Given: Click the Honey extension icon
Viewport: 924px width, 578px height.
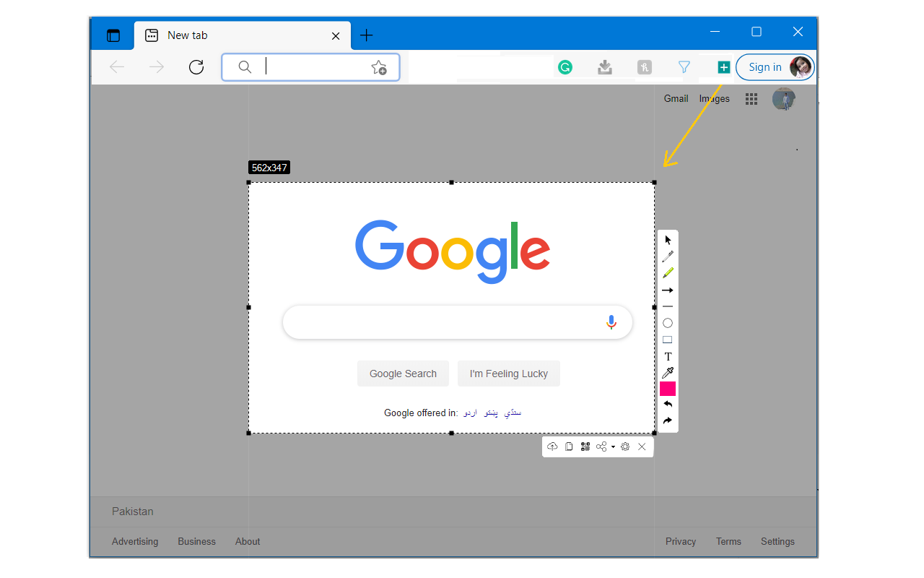Looking at the screenshot, I should 645,67.
